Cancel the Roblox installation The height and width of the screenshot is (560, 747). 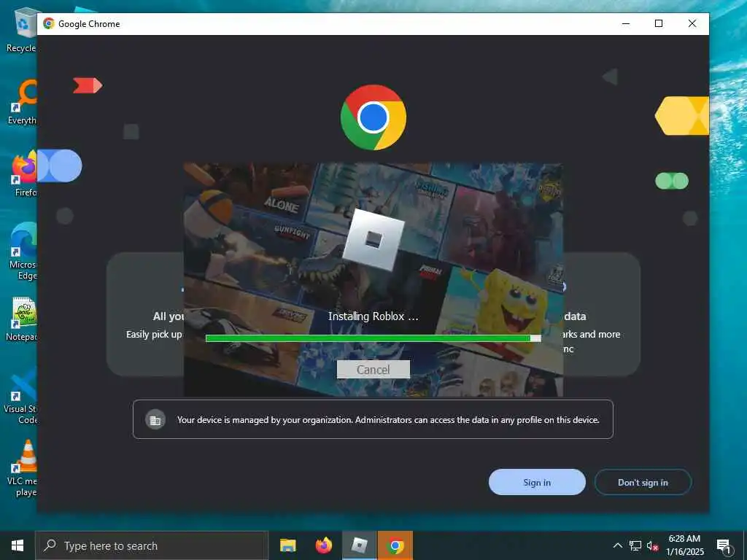[x=373, y=370]
